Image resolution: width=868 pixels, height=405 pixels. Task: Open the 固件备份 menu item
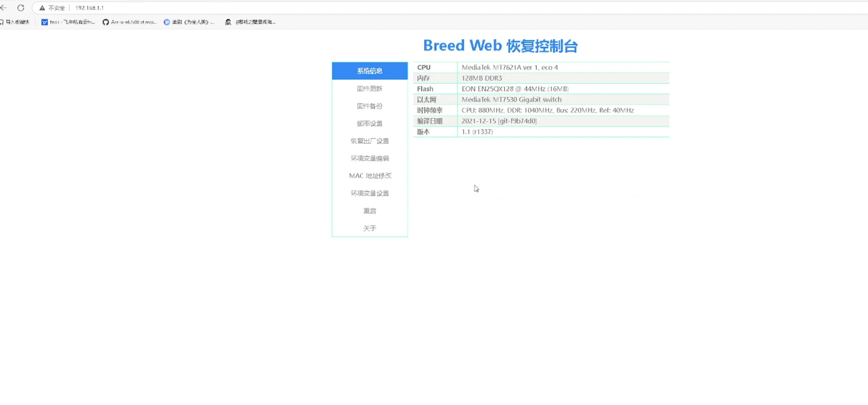370,106
